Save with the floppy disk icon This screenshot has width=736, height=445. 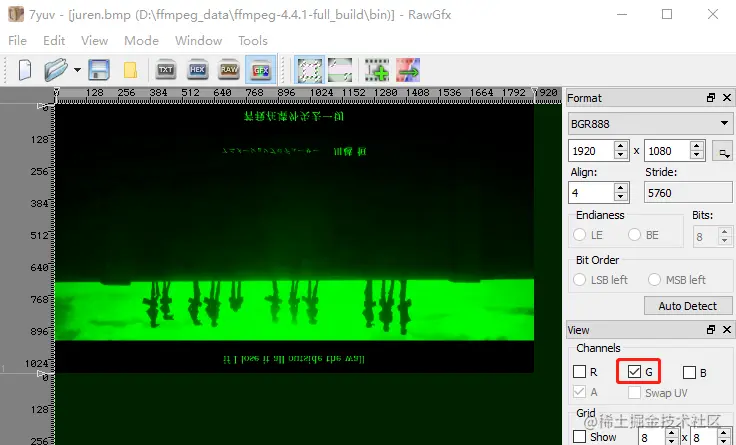[99, 70]
